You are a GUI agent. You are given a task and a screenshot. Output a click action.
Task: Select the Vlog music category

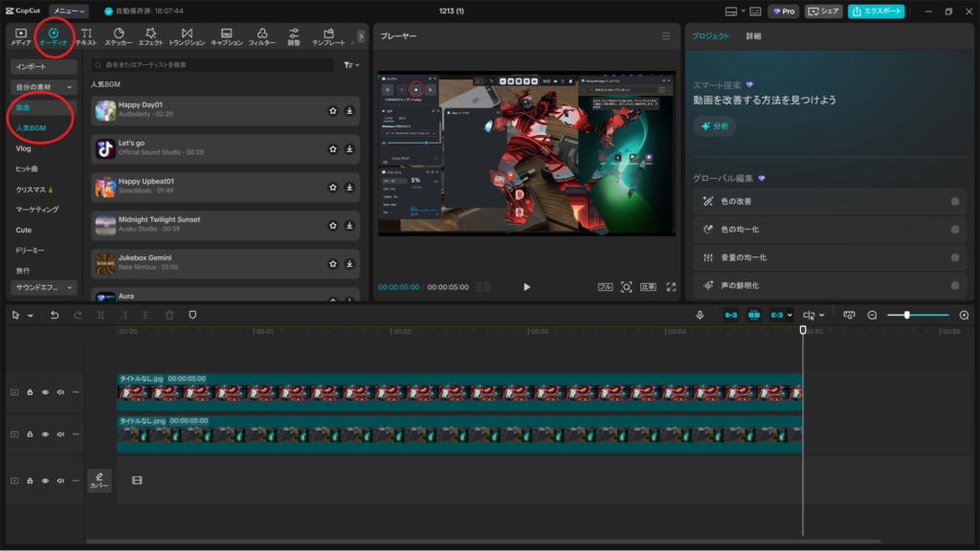24,149
